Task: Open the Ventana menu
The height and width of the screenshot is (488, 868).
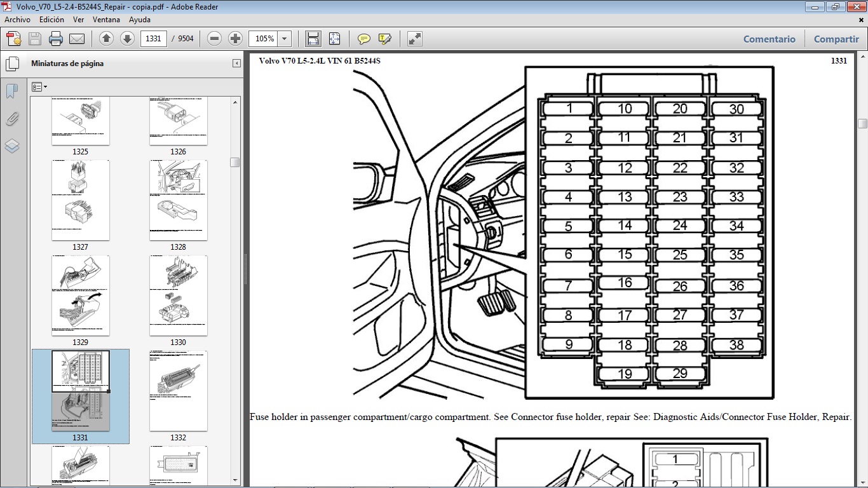Action: coord(107,20)
